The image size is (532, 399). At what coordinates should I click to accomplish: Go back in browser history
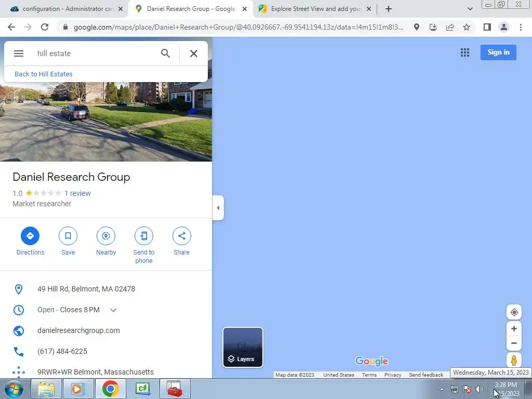point(11,27)
